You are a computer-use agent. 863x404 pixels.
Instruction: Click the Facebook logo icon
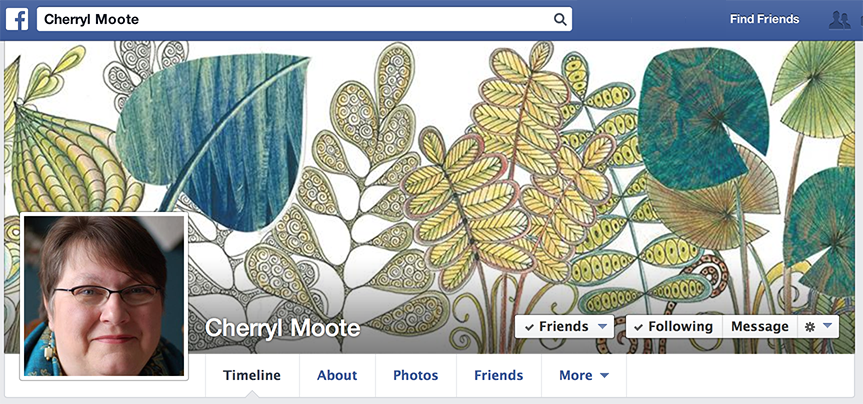pyautogui.click(x=17, y=19)
